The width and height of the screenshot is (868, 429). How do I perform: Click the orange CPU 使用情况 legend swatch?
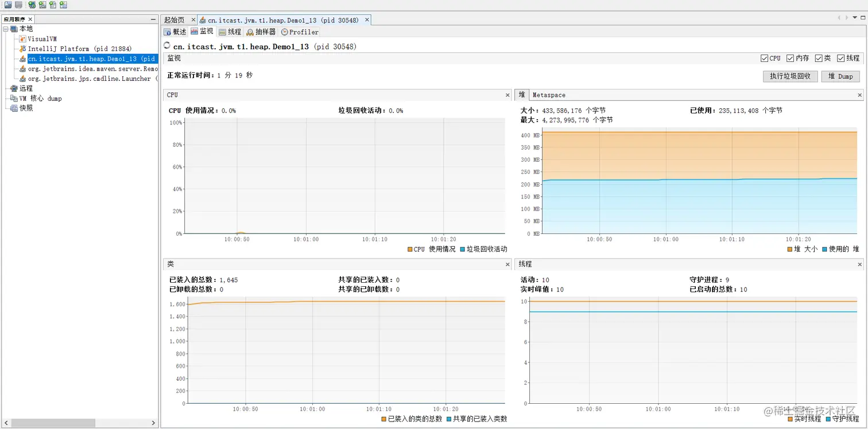click(x=410, y=249)
